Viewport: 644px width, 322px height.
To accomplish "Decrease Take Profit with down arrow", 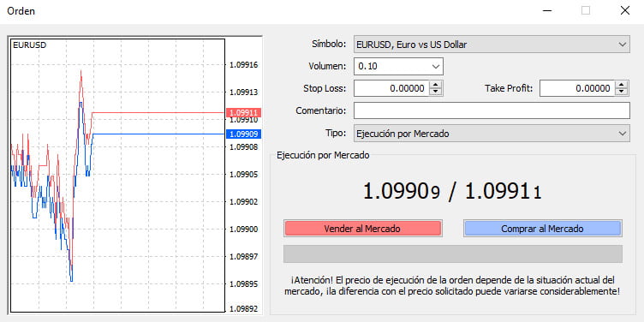I will click(x=622, y=92).
